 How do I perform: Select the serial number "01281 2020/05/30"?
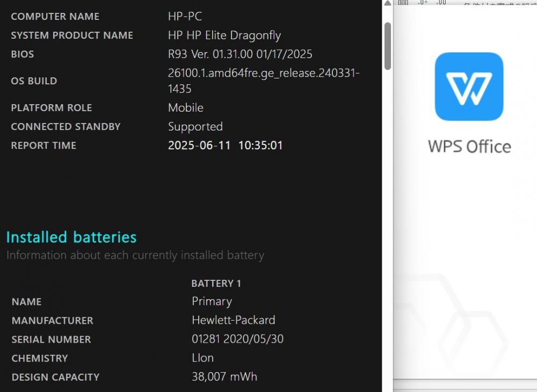point(238,339)
